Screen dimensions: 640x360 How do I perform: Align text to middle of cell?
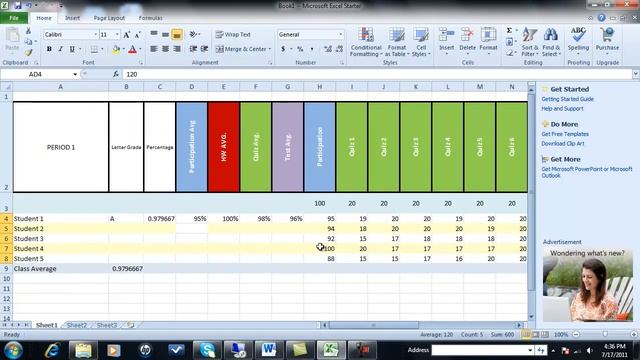click(x=165, y=35)
